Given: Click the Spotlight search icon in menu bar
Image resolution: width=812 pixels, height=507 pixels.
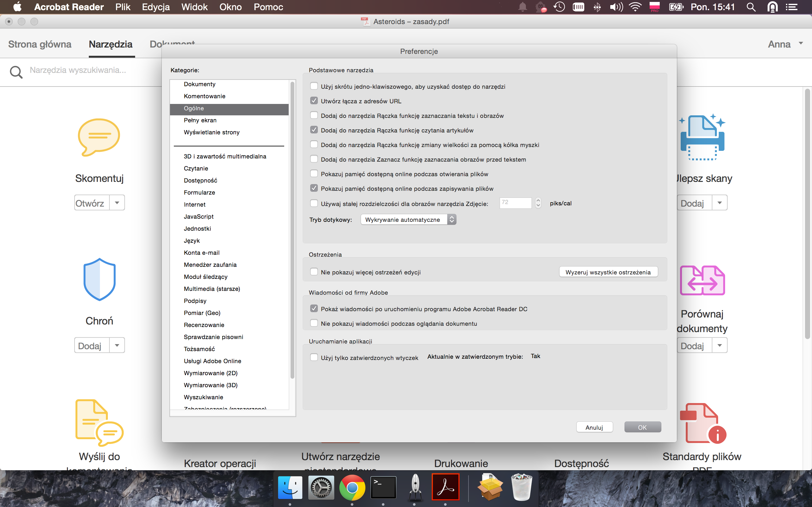Looking at the screenshot, I should click(751, 7).
